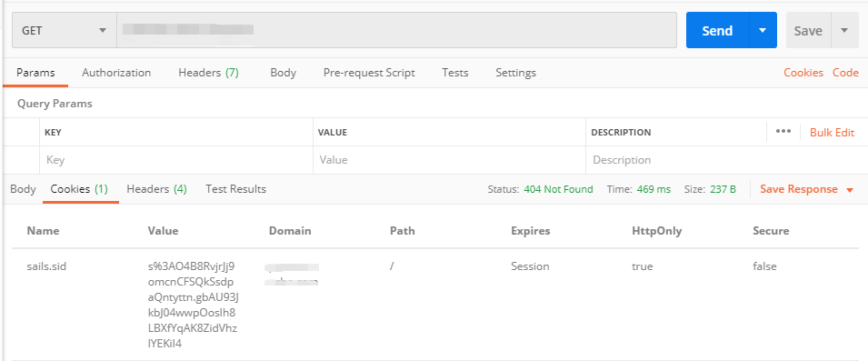Open the Test Results tab
Viewport: 868px width, 361px height.
point(235,189)
